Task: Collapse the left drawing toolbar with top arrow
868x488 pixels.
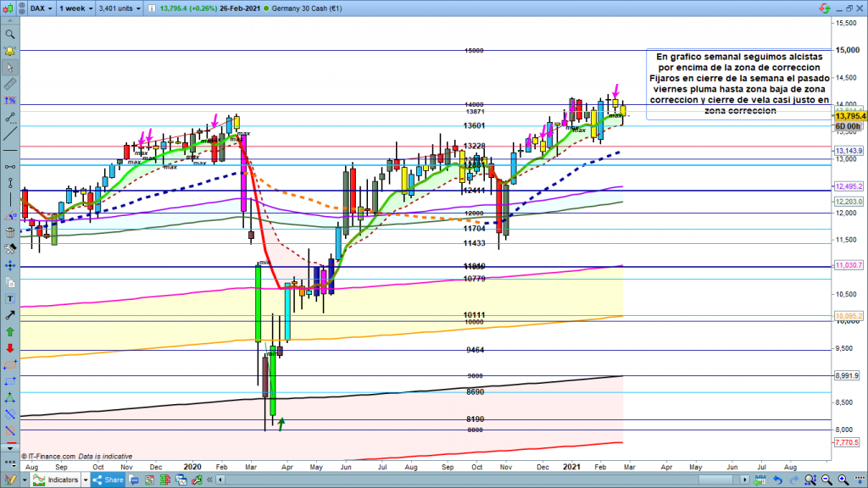Action: 10,22
